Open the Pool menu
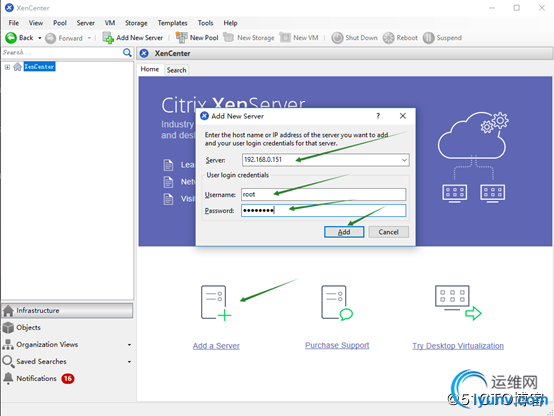The width and height of the screenshot is (554, 416). coord(60,23)
